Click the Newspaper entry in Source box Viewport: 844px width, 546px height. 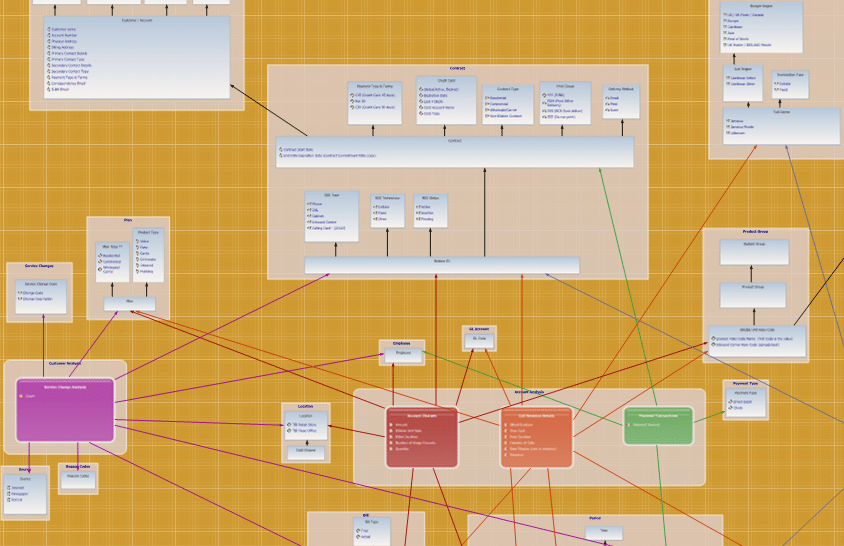(20, 494)
